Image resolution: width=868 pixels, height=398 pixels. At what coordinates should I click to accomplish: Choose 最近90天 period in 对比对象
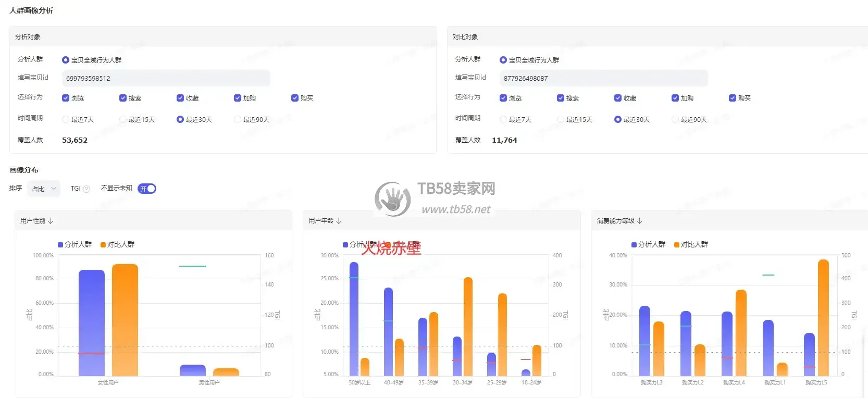click(675, 119)
